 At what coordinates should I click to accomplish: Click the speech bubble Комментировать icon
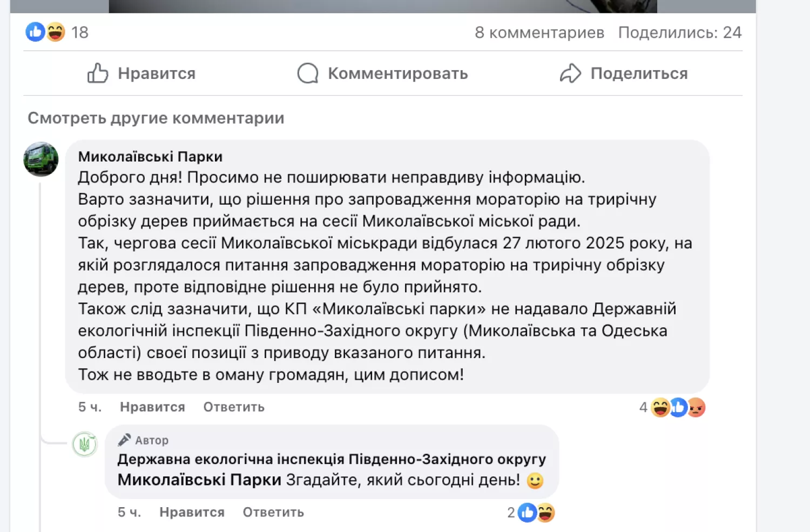click(308, 73)
